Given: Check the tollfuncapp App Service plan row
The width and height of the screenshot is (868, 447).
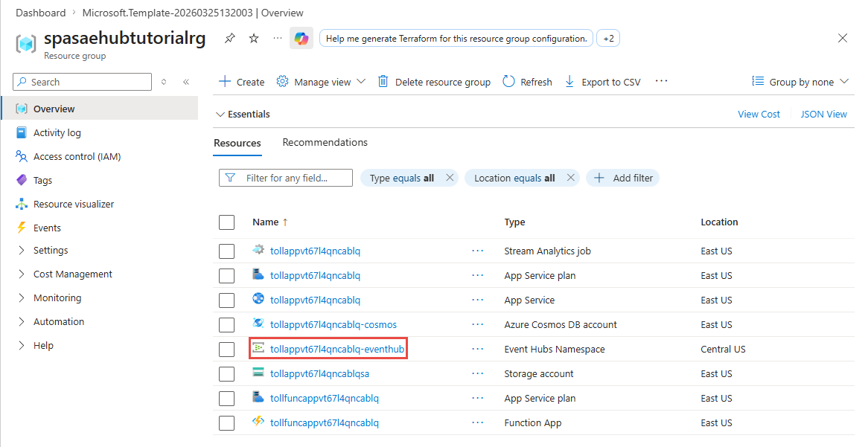Looking at the screenshot, I should click(226, 399).
